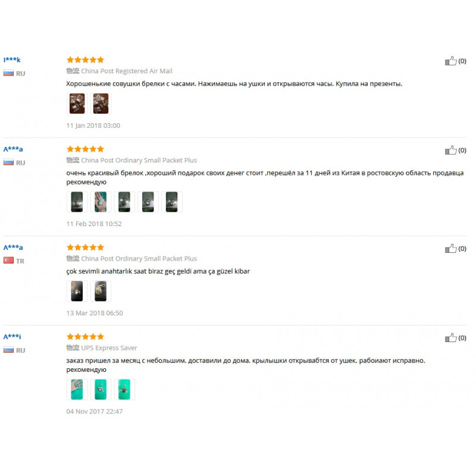The height and width of the screenshot is (476, 476).
Task: Click the five-star rating on the first review
Action: click(85, 59)
